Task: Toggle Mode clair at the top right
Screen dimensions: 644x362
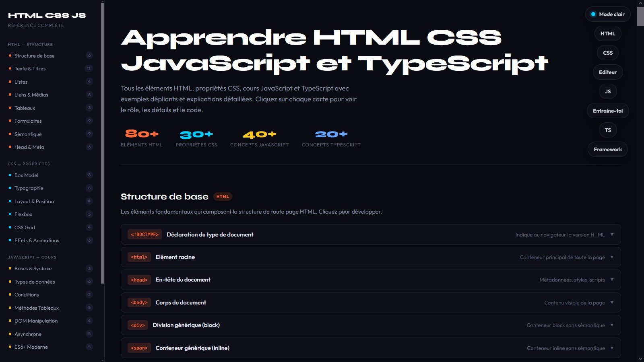Action: click(x=607, y=14)
